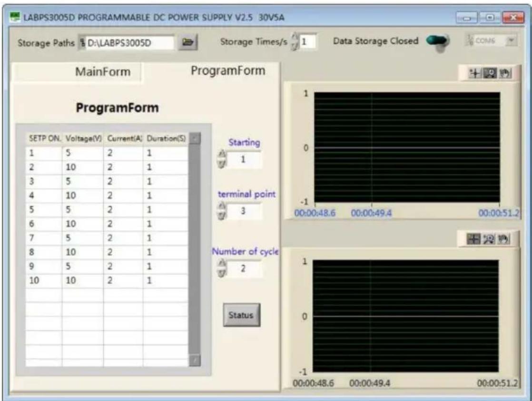The width and height of the screenshot is (532, 401).
Task: Click the Duration(S) column header
Action: click(x=166, y=139)
